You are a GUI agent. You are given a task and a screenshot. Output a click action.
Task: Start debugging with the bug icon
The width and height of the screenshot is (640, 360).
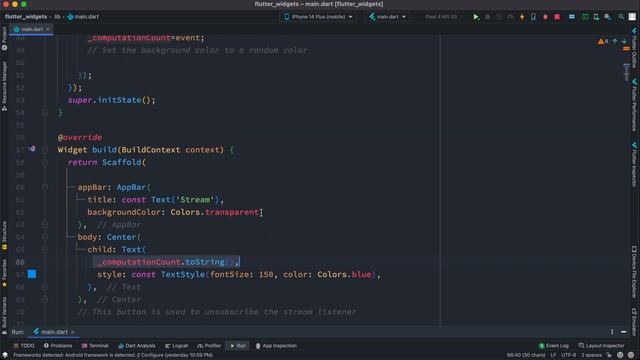(487, 17)
